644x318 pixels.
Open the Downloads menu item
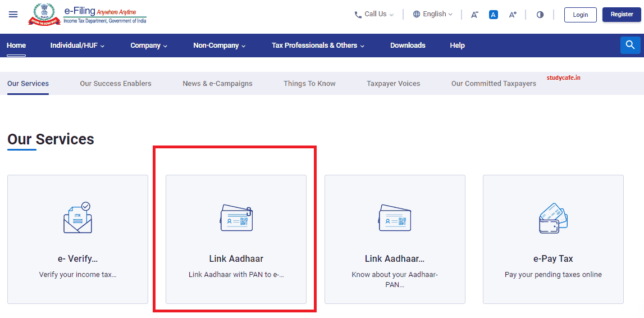pyautogui.click(x=408, y=46)
